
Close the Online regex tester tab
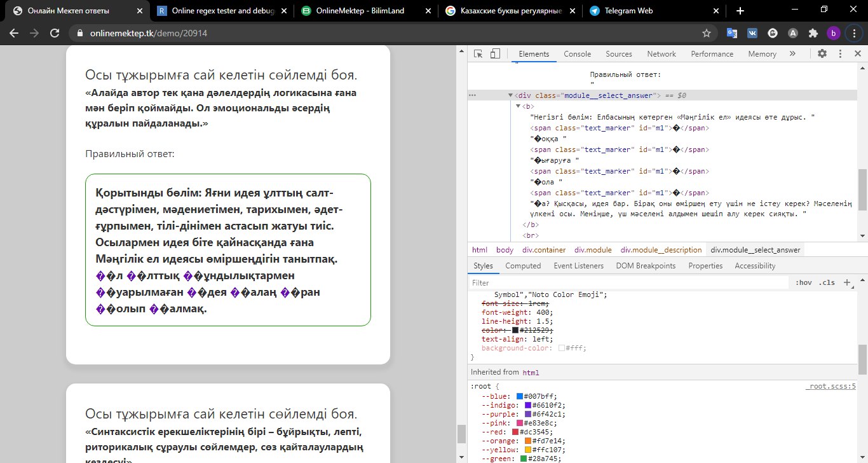pyautogui.click(x=283, y=11)
